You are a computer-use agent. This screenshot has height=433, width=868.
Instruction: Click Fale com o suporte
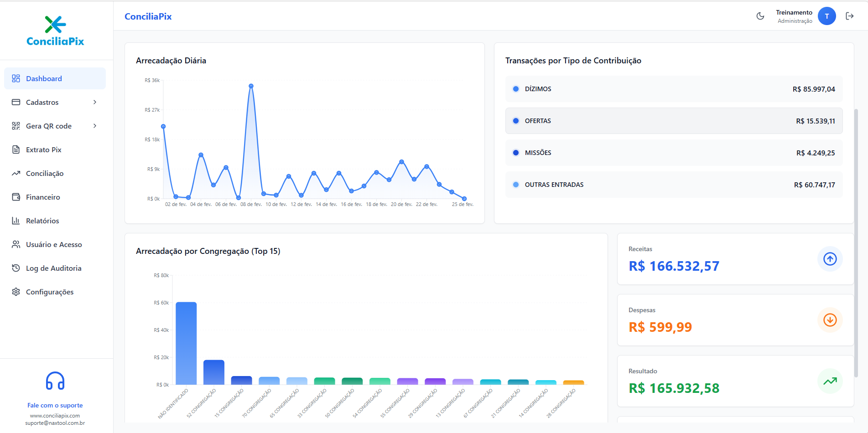click(x=55, y=405)
